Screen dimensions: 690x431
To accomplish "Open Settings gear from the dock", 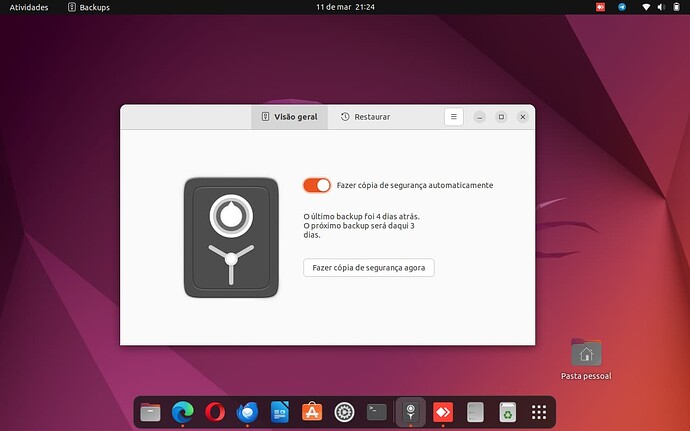I will [x=345, y=413].
